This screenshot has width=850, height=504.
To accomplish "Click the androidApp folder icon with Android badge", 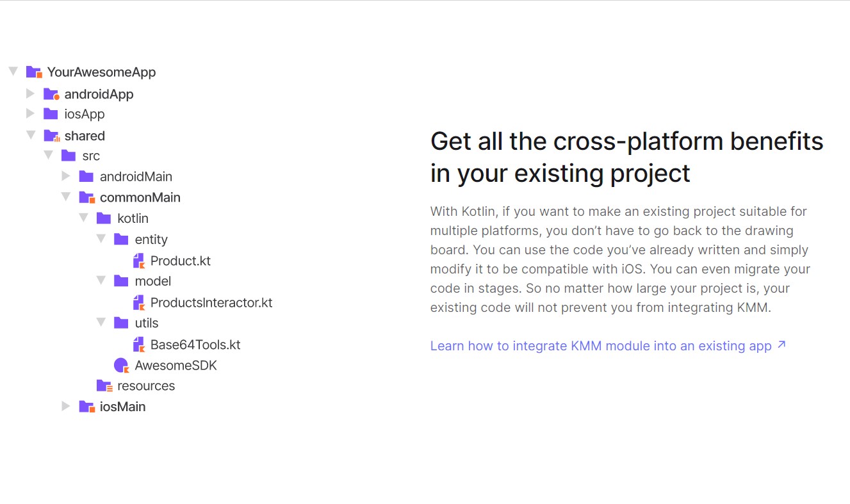I will (x=51, y=93).
